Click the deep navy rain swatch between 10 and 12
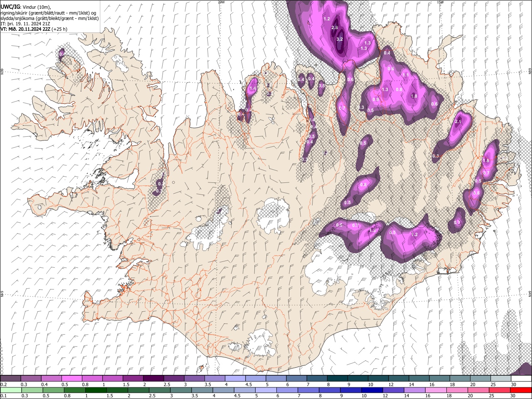The height and width of the screenshot is (399, 532). coord(372,390)
